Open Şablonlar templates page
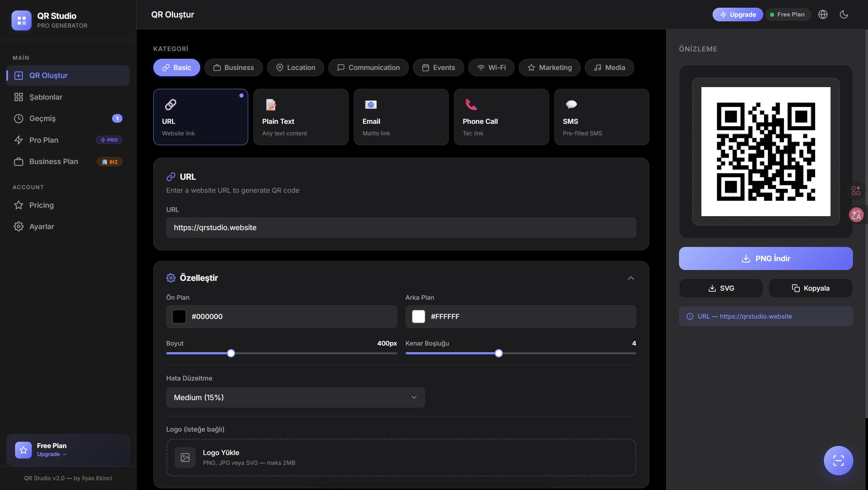 click(68, 97)
